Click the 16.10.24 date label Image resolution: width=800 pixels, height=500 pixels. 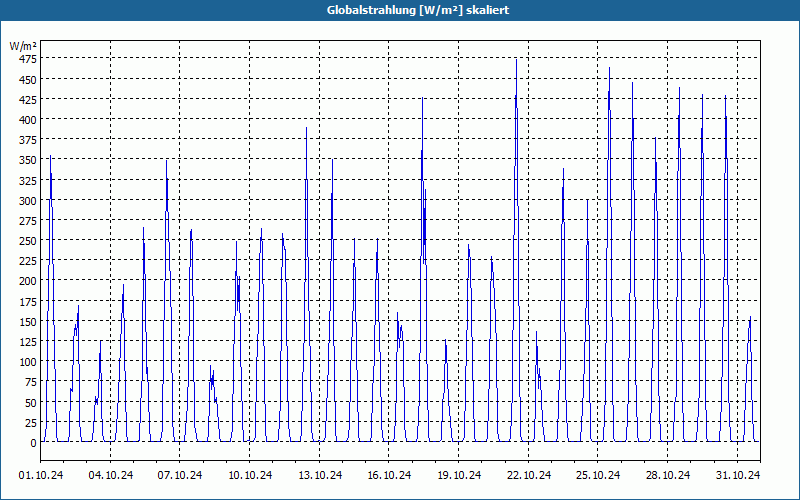pyautogui.click(x=389, y=475)
